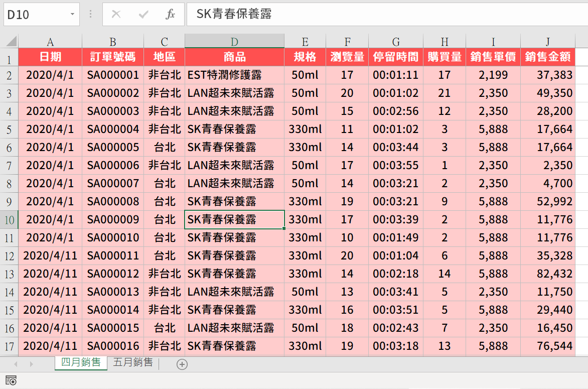This screenshot has height=389, width=588.
Task: Click cell with amount 37,383
Action: click(548, 75)
